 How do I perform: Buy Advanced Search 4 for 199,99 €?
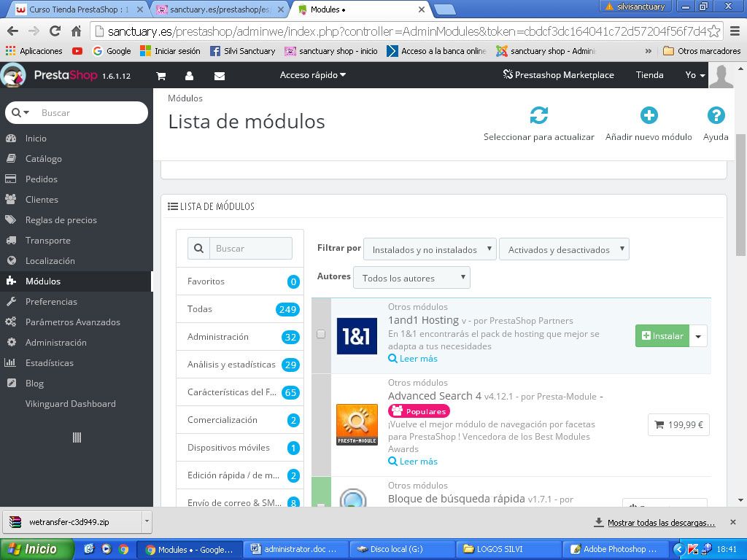pyautogui.click(x=678, y=425)
